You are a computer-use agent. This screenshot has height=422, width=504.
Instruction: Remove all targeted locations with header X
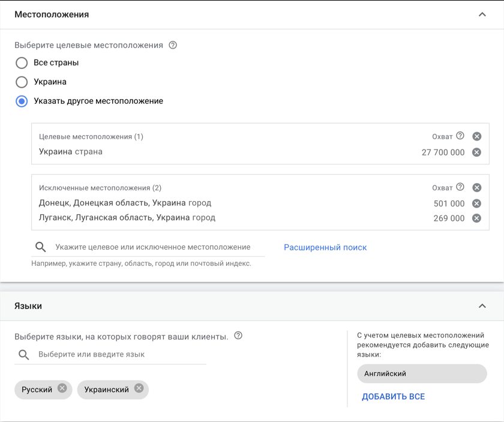[x=476, y=136]
